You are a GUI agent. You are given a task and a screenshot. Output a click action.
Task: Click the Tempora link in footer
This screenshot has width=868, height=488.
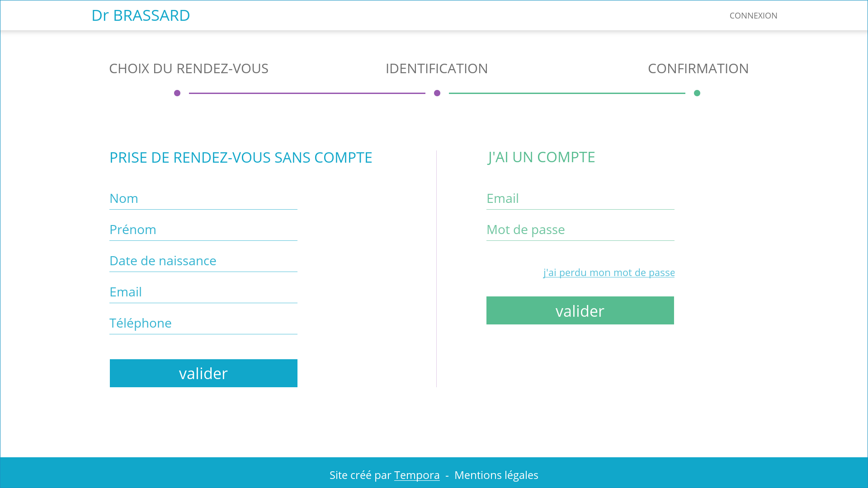[x=417, y=475]
